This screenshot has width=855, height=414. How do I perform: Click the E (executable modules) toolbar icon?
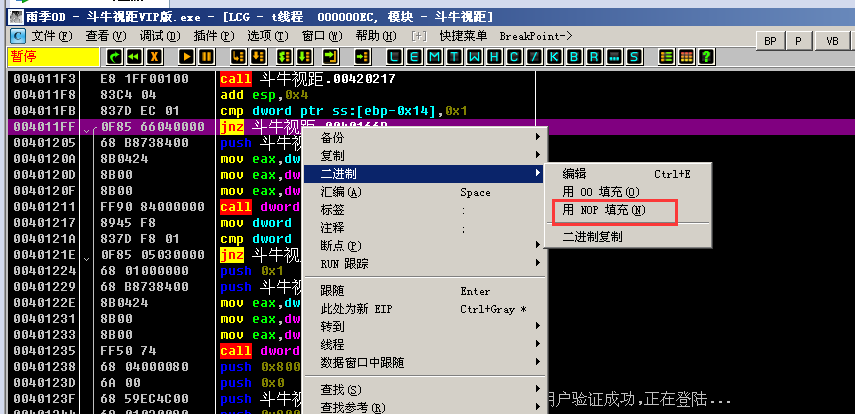pyautogui.click(x=414, y=57)
